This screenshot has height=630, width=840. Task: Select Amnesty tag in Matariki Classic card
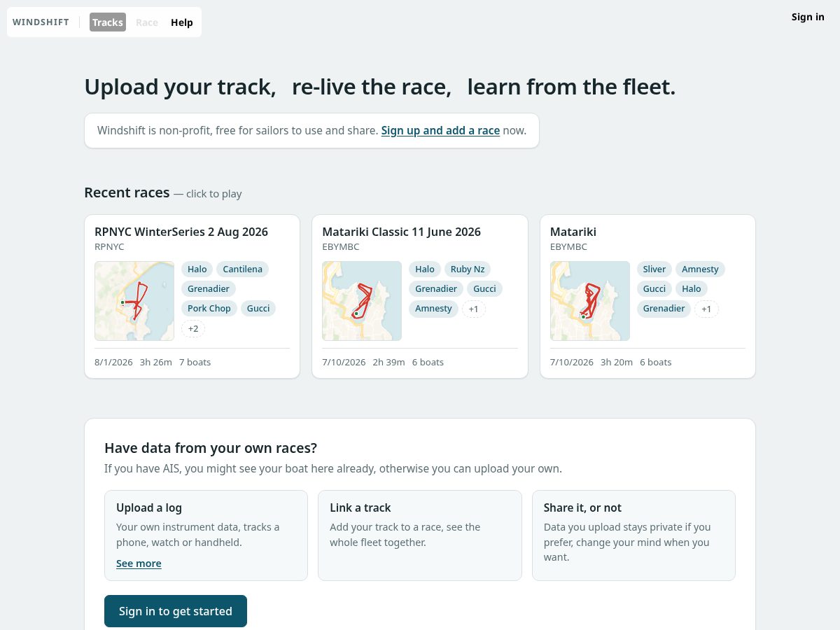pyautogui.click(x=433, y=309)
